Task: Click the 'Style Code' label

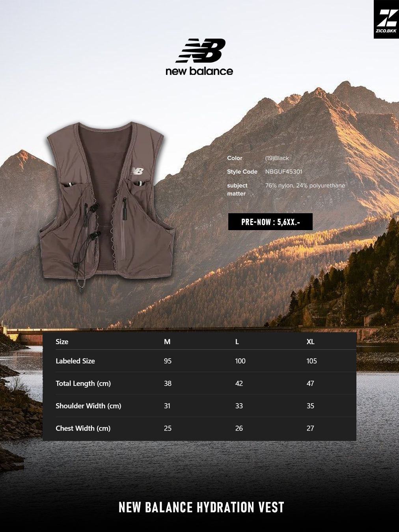Action: coord(242,172)
